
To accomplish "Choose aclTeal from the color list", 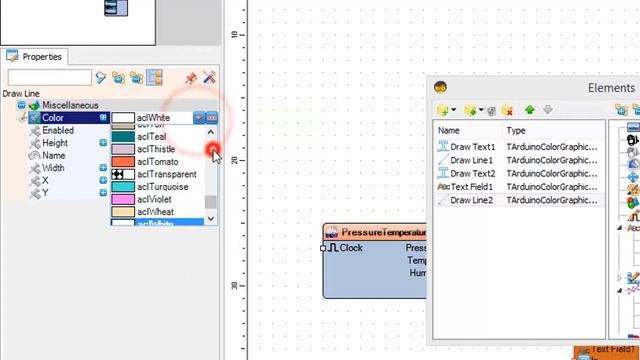I will [x=158, y=137].
